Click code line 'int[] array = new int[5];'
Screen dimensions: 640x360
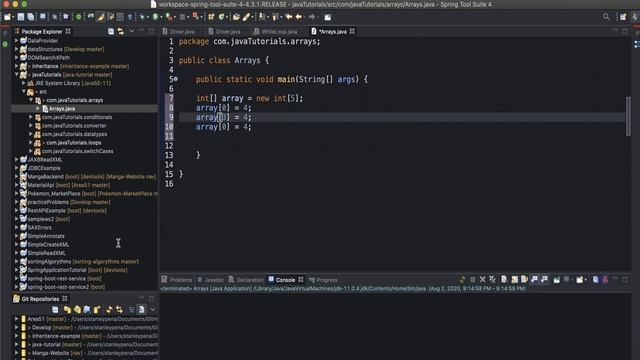pyautogui.click(x=249, y=98)
